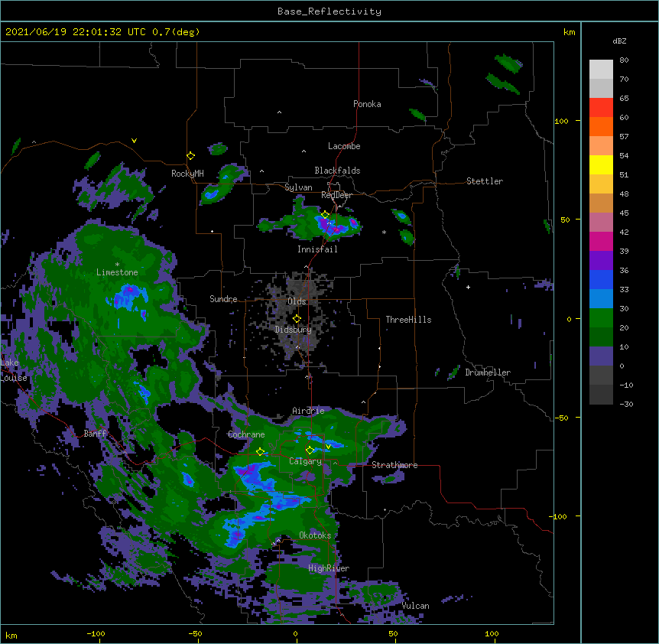659x644 pixels.
Task: Click the white plus marker north of Drumheller
Action: point(468,287)
